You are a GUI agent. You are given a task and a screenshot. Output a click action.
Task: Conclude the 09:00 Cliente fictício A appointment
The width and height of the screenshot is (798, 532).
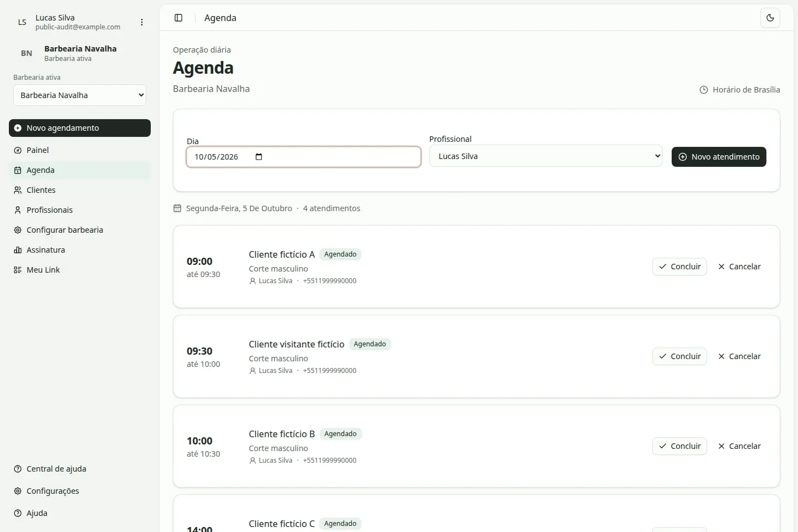(679, 267)
